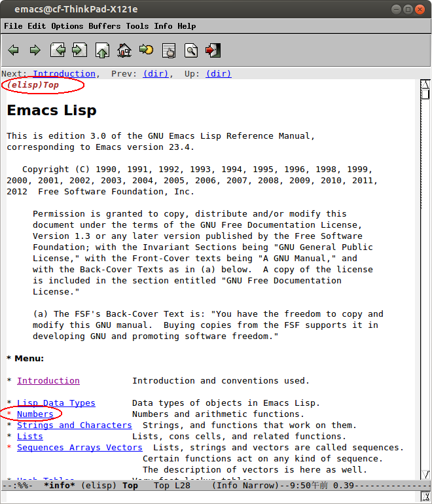Go to Info directory home icon
The image size is (432, 504).
point(124,50)
